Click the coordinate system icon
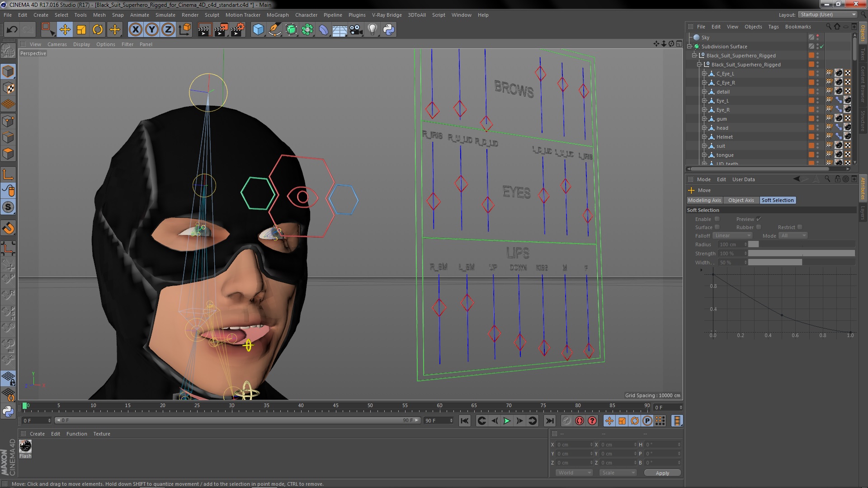868x488 pixels. click(x=185, y=30)
